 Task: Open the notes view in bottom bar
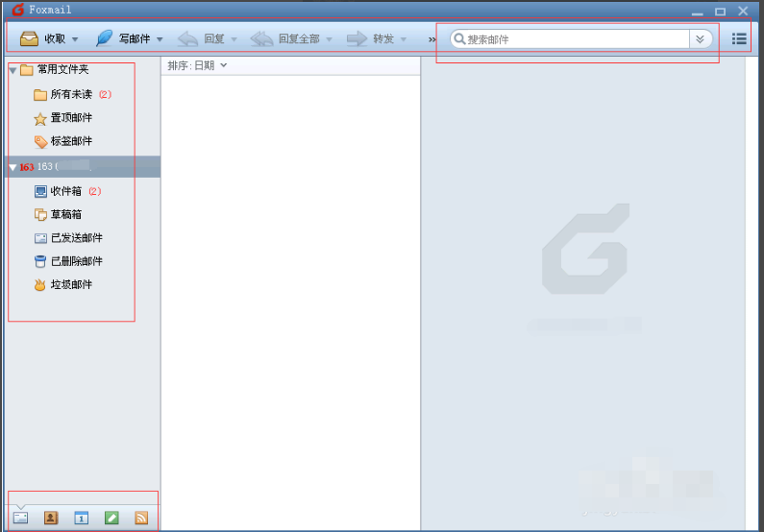(111, 518)
